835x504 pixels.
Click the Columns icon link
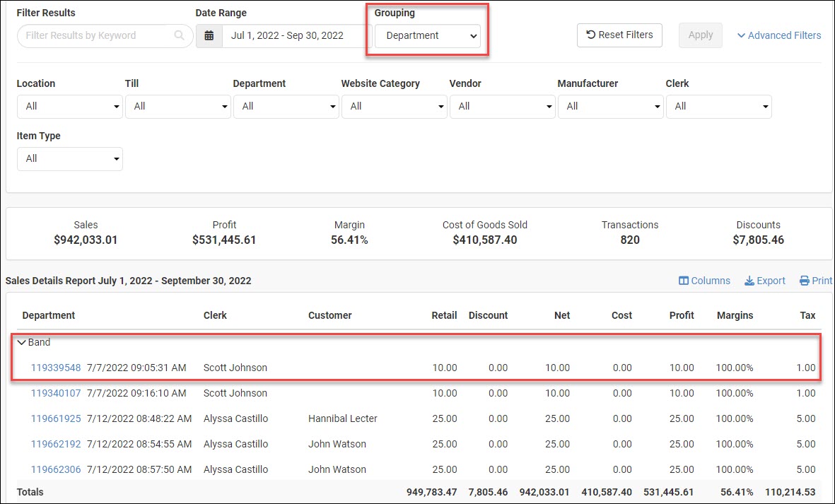704,281
